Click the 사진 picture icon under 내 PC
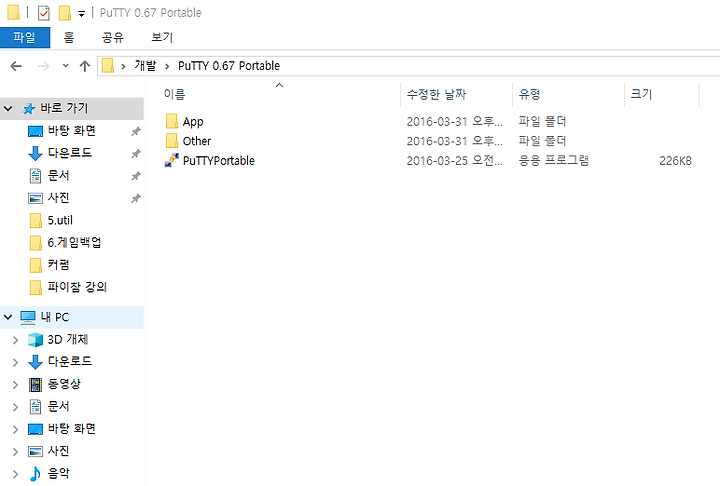This screenshot has width=720, height=486. pos(35,452)
